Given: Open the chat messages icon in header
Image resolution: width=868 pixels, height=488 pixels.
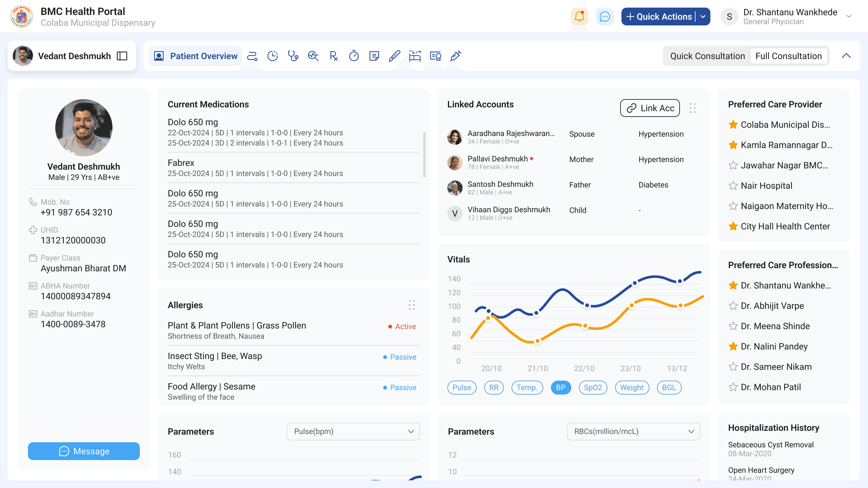Looking at the screenshot, I should 605,17.
